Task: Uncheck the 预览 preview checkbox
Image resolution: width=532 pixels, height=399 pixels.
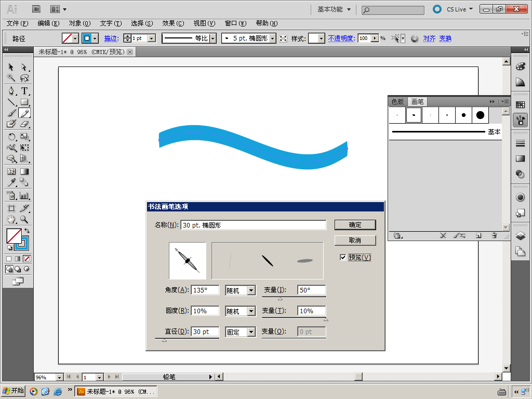Action: (x=343, y=257)
